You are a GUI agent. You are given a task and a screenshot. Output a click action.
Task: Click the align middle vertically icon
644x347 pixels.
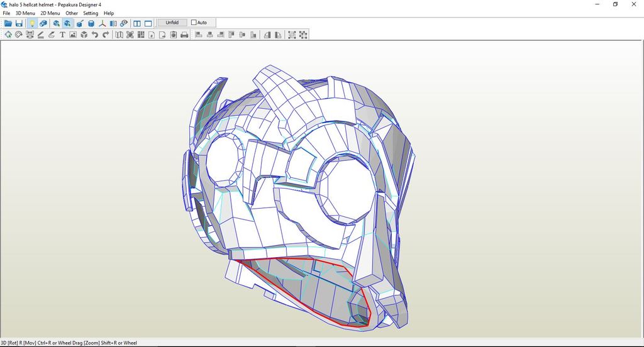point(242,35)
